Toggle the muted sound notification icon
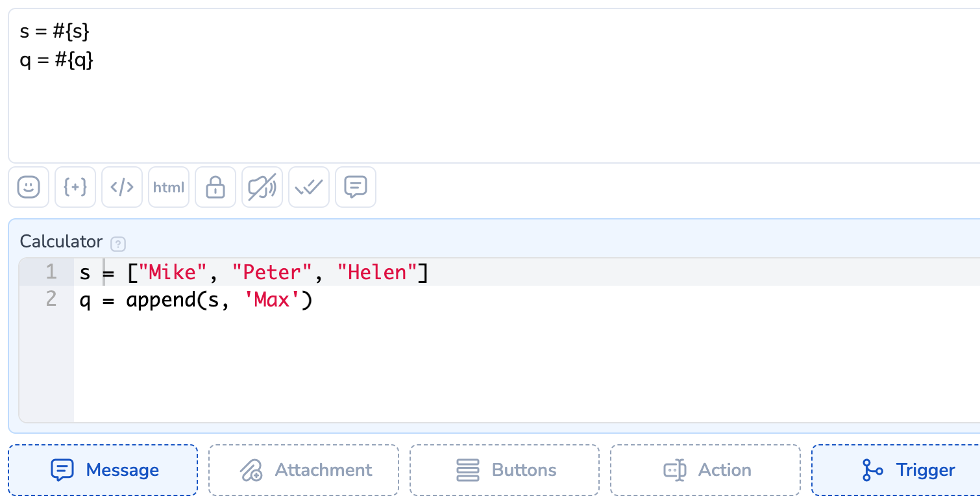 point(262,188)
